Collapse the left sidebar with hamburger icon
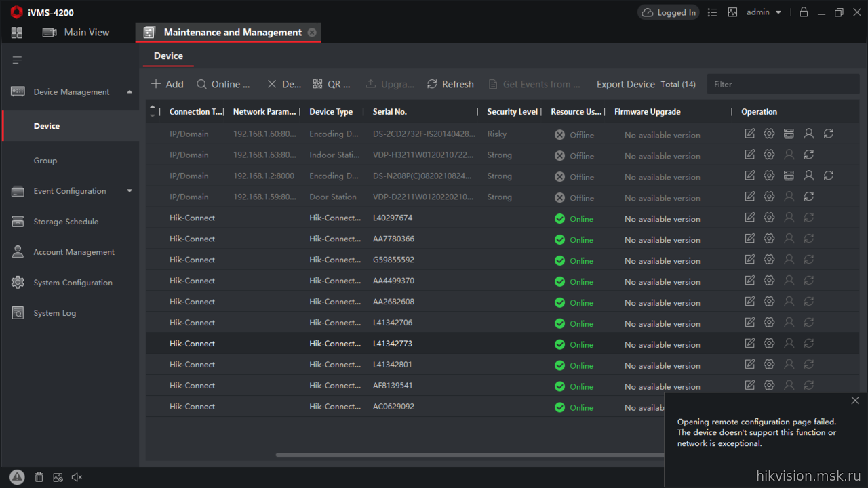Screen dimensions: 868x488 [17, 60]
